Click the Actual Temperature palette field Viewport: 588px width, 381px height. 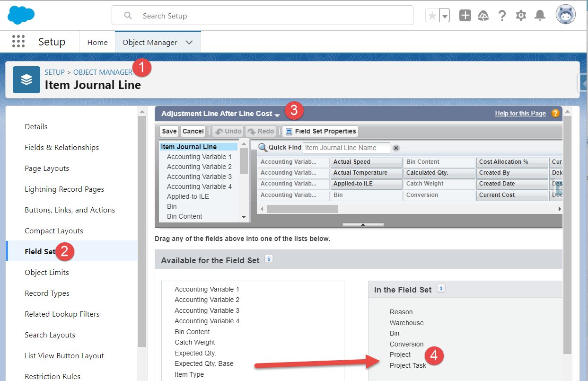pos(366,173)
